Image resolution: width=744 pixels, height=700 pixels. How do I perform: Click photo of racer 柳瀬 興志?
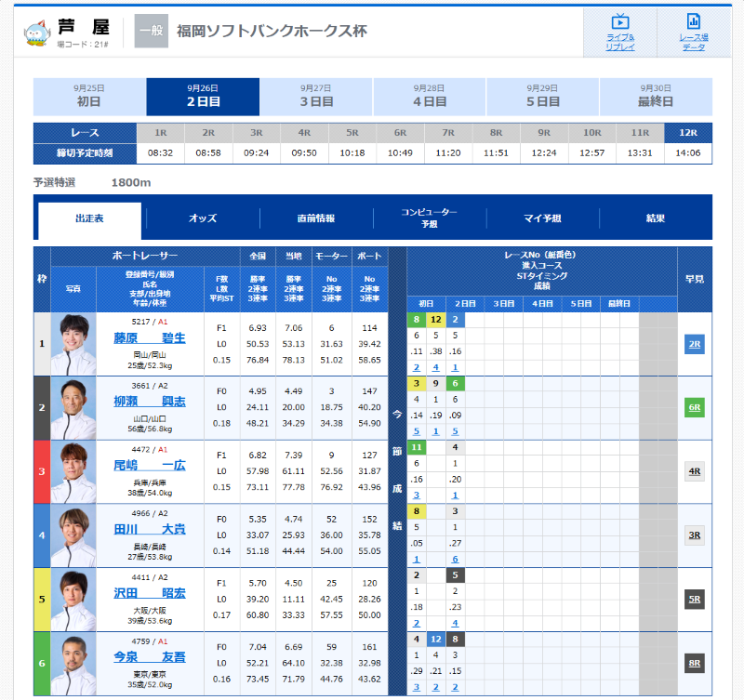tap(73, 407)
